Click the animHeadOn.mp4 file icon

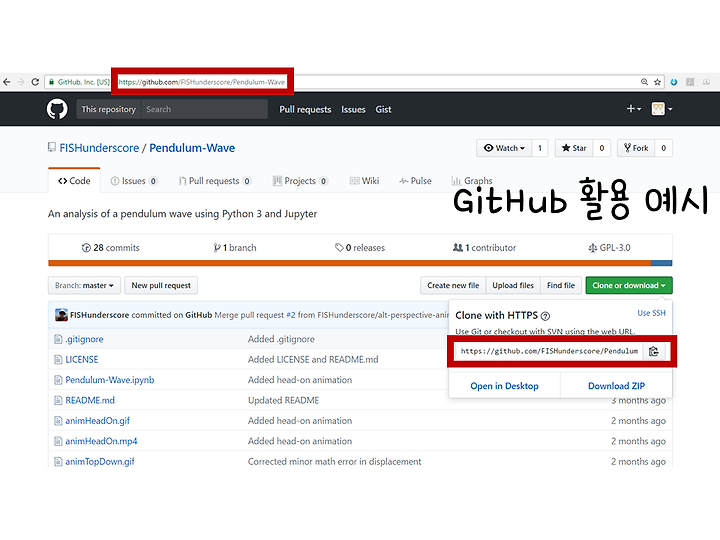click(58, 441)
